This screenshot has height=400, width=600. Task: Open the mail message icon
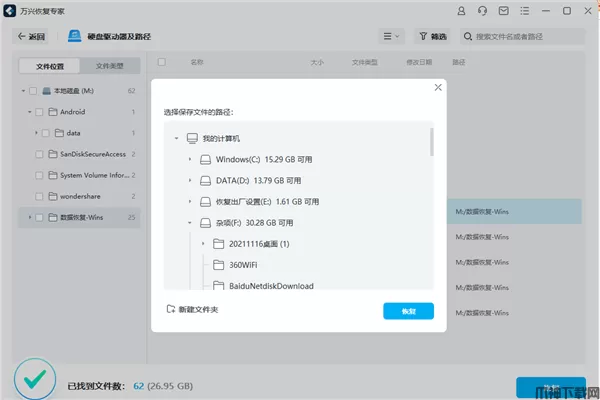504,11
